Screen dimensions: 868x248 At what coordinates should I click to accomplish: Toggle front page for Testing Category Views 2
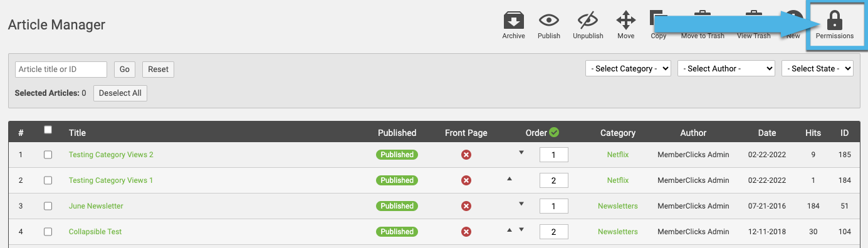pos(466,155)
